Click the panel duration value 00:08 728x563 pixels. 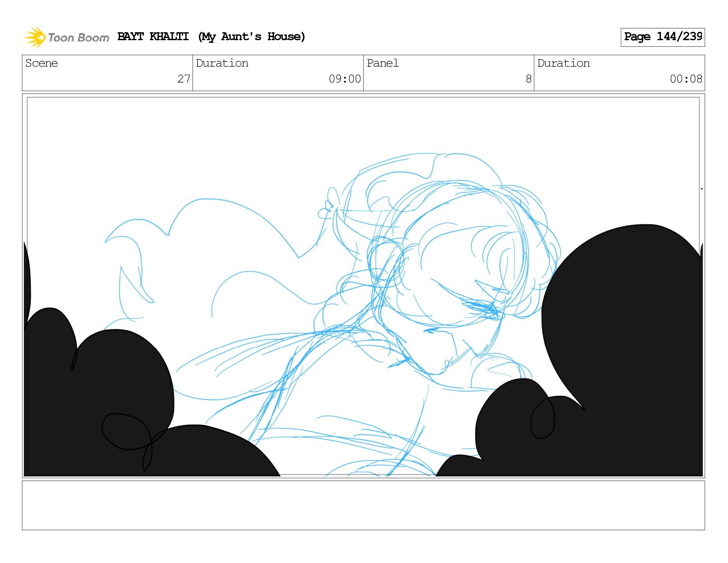pos(686,79)
